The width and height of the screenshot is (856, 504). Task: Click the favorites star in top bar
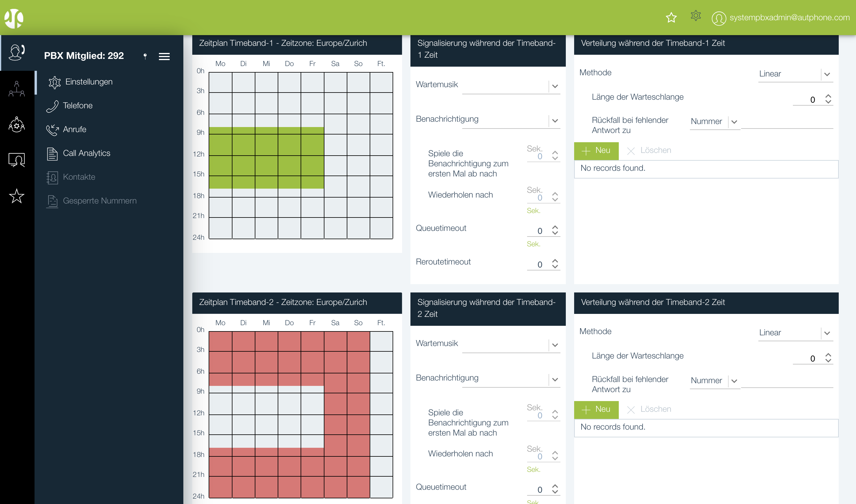[x=671, y=17]
